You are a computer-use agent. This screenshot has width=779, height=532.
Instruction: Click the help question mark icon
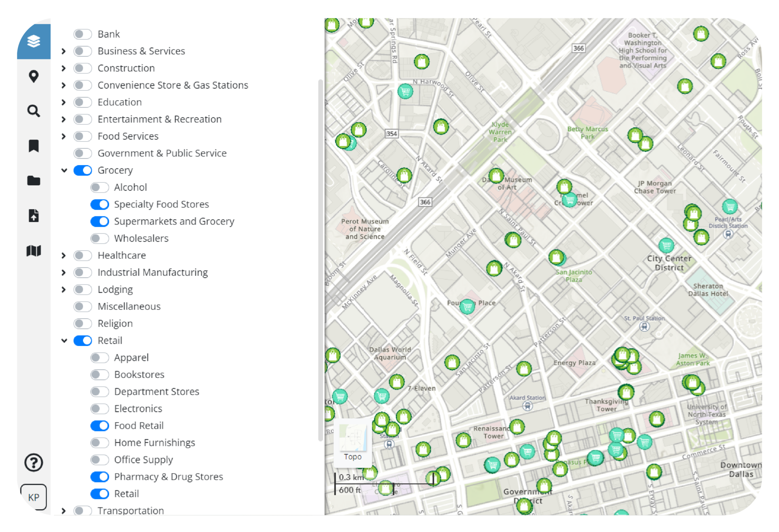[x=33, y=463]
